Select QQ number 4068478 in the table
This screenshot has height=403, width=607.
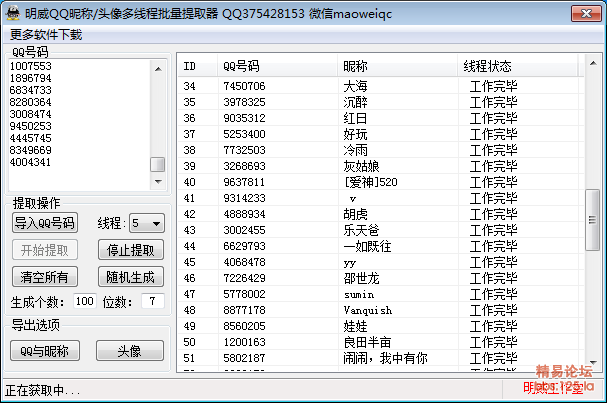(244, 262)
